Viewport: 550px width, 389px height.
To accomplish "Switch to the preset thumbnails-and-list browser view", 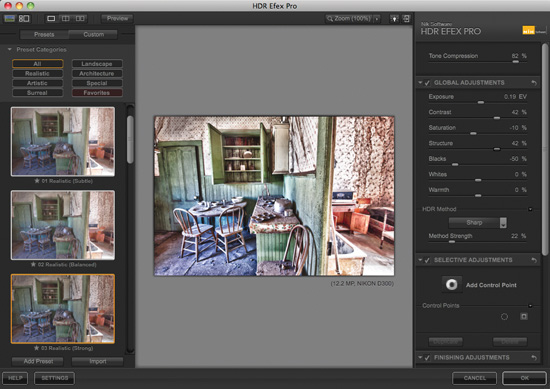I will coord(24,18).
